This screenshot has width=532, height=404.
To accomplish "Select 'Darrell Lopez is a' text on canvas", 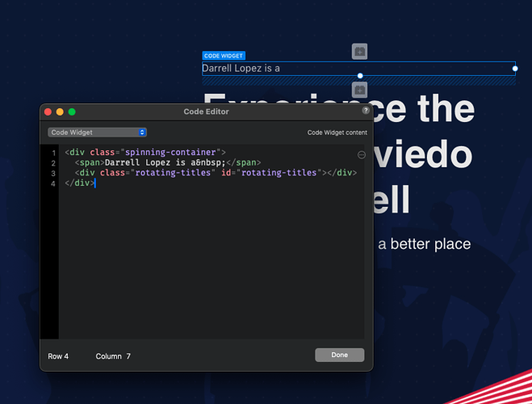I will click(x=241, y=69).
